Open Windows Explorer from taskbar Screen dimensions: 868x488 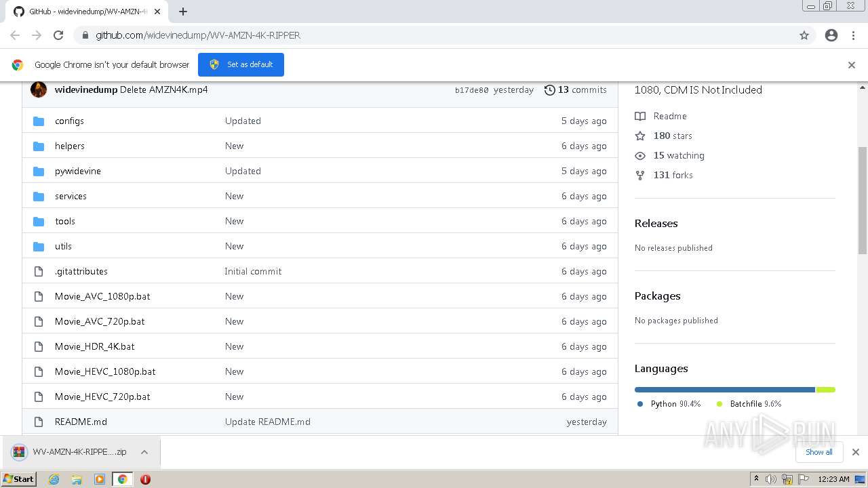point(77,479)
